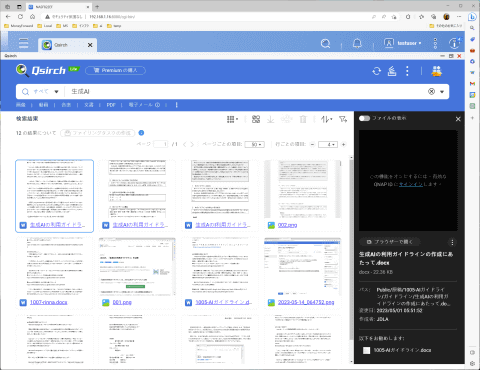
Task: Filter results by documents
Action: pyautogui.click(x=89, y=105)
